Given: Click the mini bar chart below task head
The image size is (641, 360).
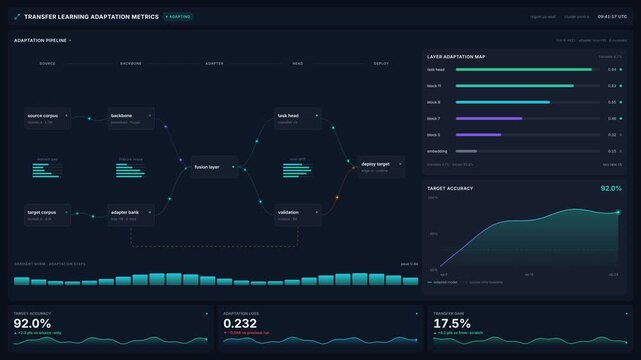Looking at the screenshot, I should click(298, 170).
